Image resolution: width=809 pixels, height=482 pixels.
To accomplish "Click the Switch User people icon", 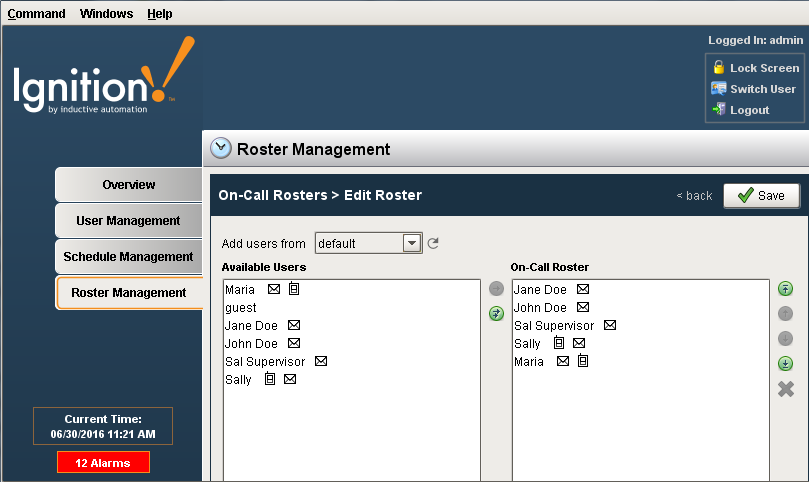I will [x=718, y=88].
